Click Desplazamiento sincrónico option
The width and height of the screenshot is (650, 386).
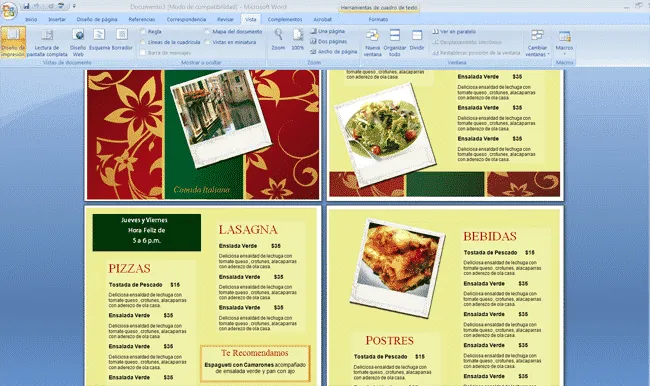[x=467, y=42]
